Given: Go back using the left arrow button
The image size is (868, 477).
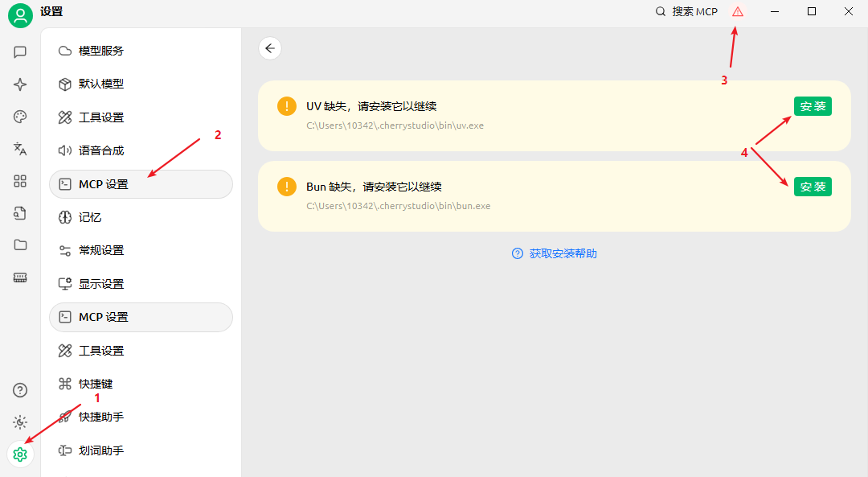Looking at the screenshot, I should point(270,48).
